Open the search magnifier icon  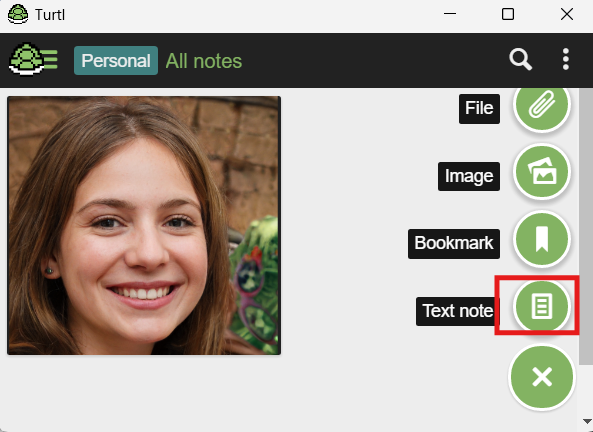(x=520, y=59)
